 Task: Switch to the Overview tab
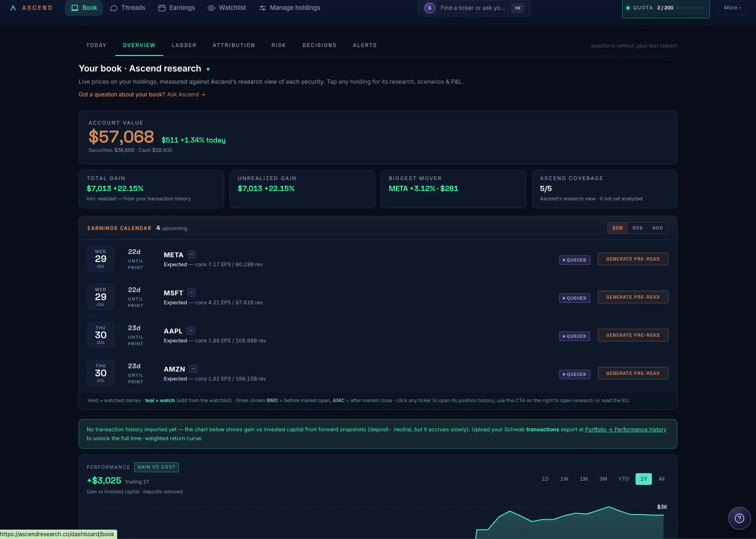click(139, 46)
